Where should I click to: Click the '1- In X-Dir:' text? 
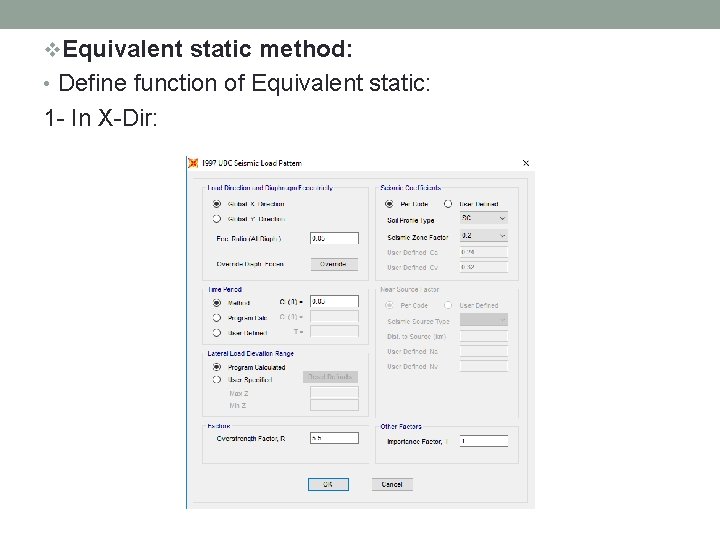[x=101, y=118]
